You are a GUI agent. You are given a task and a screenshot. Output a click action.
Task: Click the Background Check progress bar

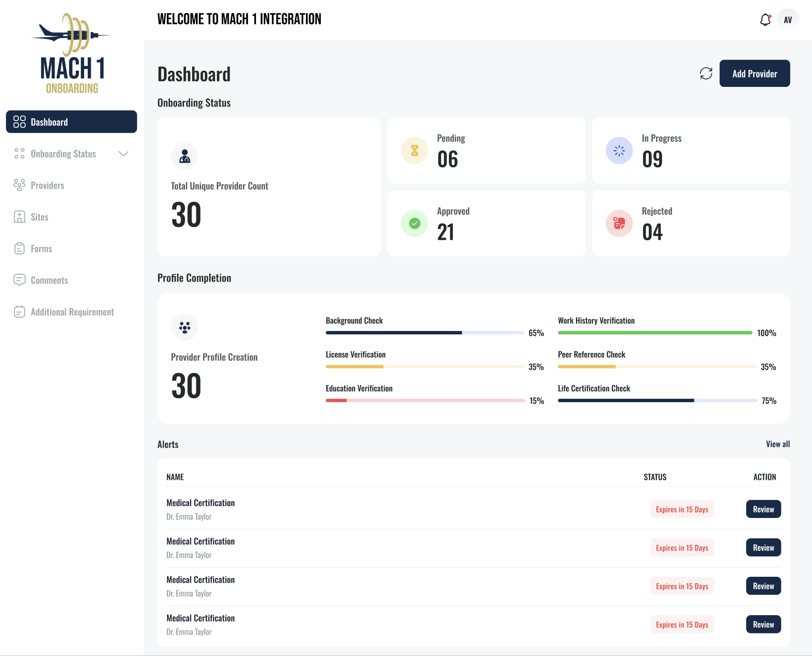tap(424, 333)
